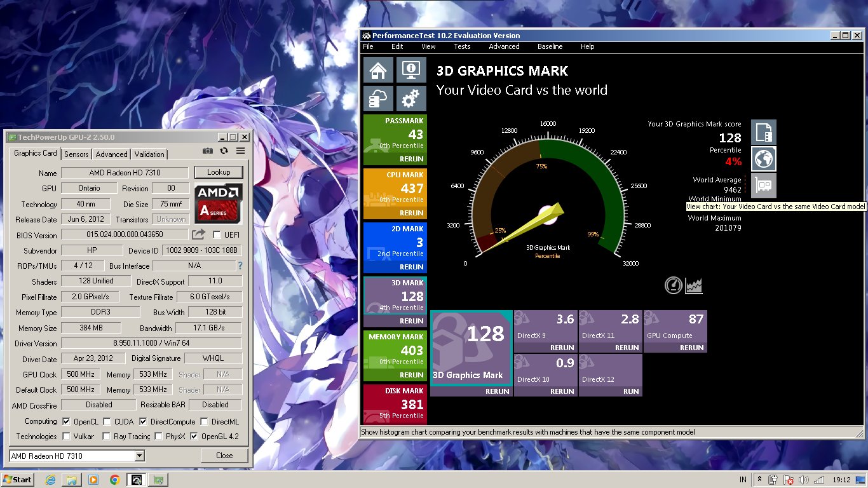Open the Edit menu
Viewport: 868px width, 488px height.
(397, 46)
